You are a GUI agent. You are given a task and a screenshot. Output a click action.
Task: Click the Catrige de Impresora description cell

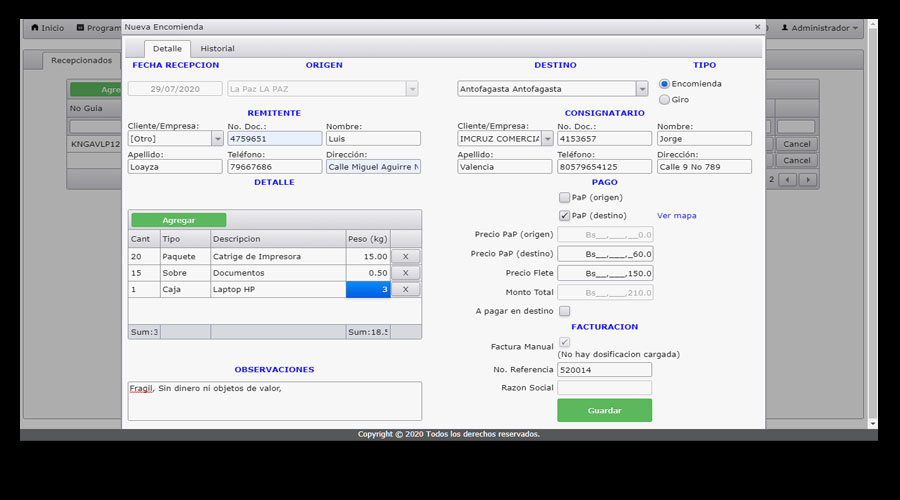[278, 257]
